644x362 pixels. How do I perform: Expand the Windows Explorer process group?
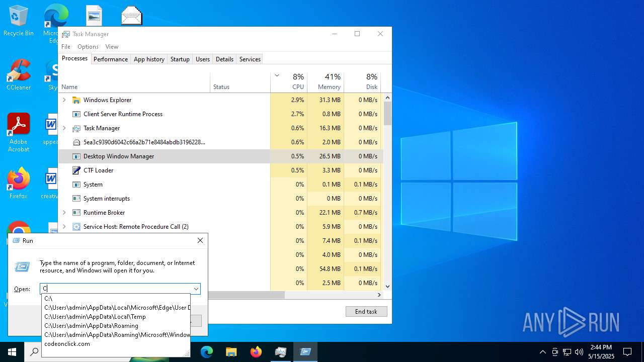coord(64,100)
